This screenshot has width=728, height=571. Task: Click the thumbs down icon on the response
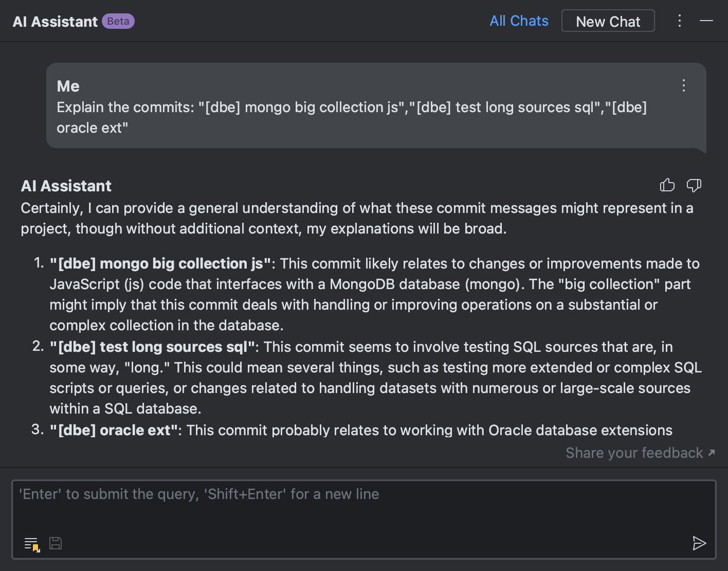(x=694, y=185)
